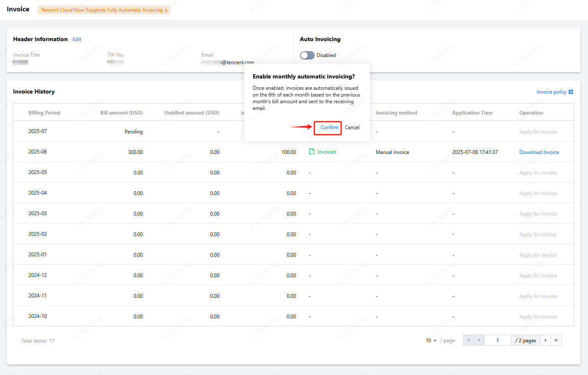Apply for invoice for 2024-12
Image resolution: width=588 pixels, height=375 pixels.
pyautogui.click(x=538, y=276)
